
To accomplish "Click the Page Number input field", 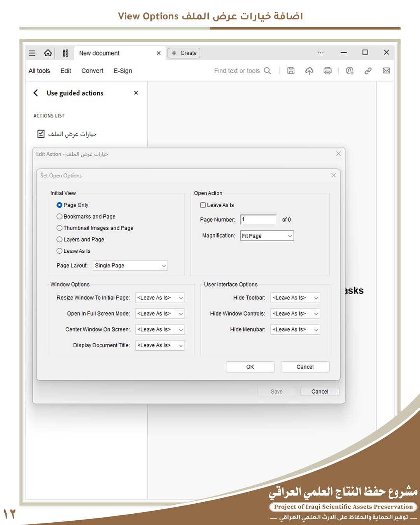I will [x=258, y=220].
